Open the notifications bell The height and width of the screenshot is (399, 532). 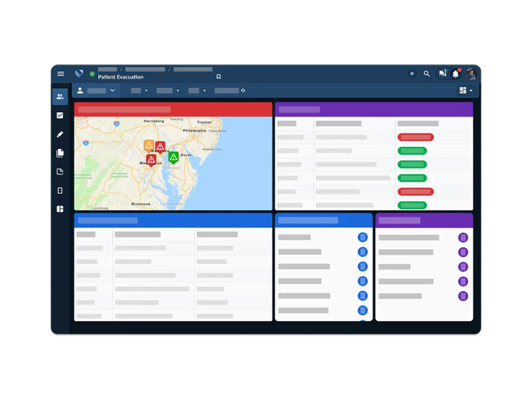[456, 74]
